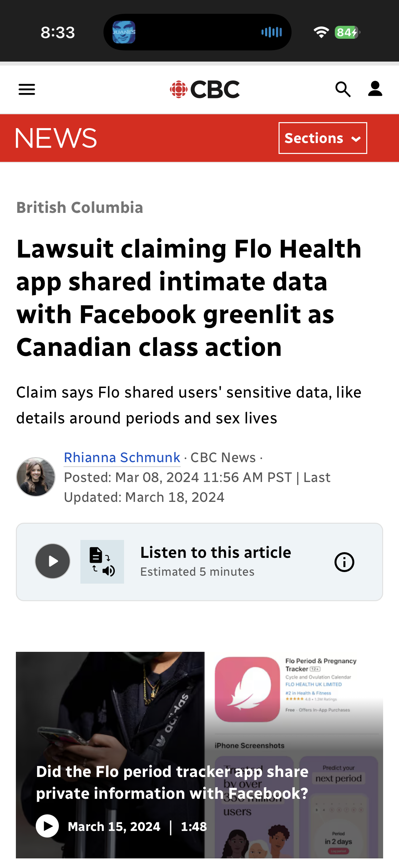Viewport: 399px width, 868px height.
Task: Open the CBC hamburger menu
Action: coord(27,89)
